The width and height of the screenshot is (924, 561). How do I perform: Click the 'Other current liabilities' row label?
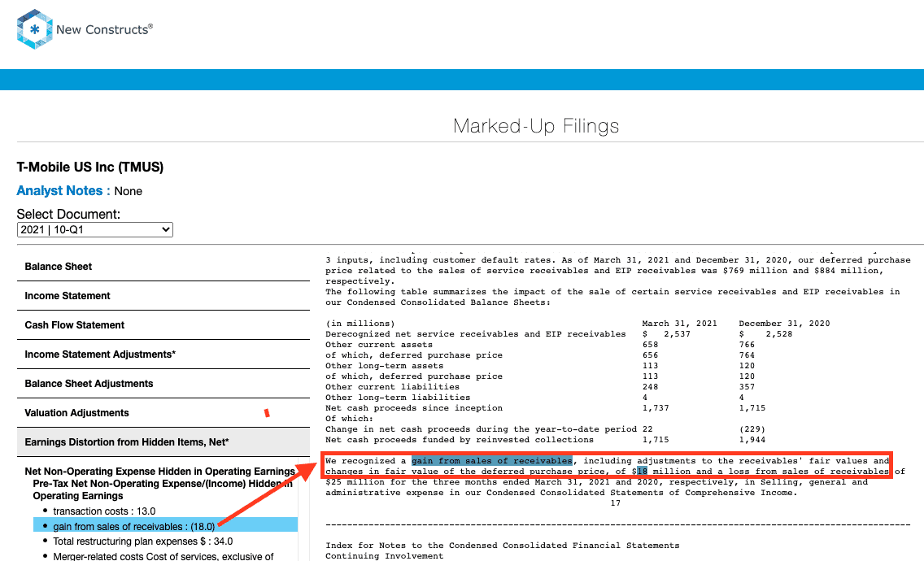393,387
